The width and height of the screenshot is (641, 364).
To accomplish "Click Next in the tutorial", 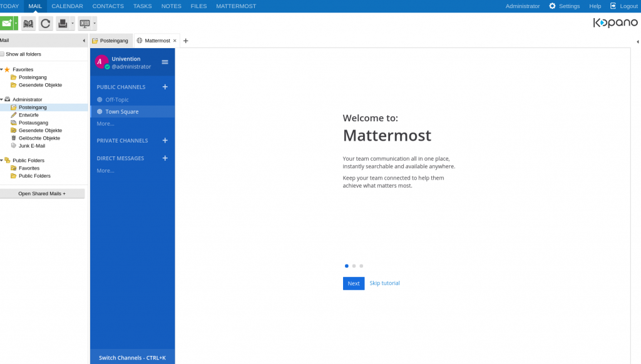I will 354,283.
